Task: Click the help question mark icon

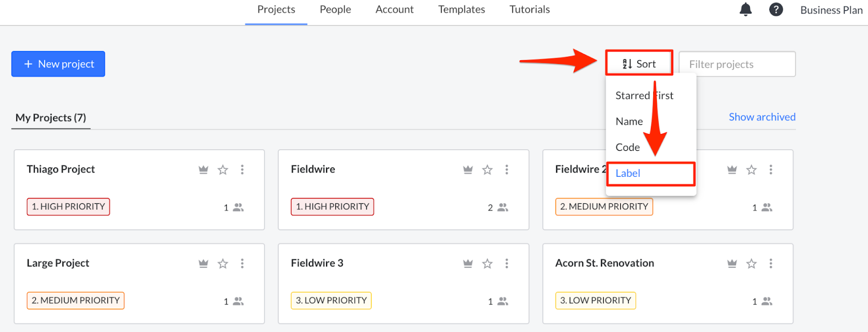Action: (776, 9)
